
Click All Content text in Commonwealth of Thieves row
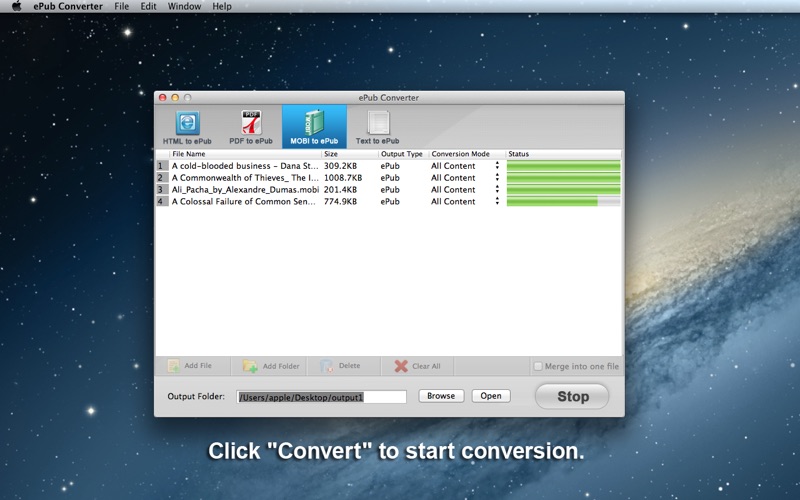453,178
